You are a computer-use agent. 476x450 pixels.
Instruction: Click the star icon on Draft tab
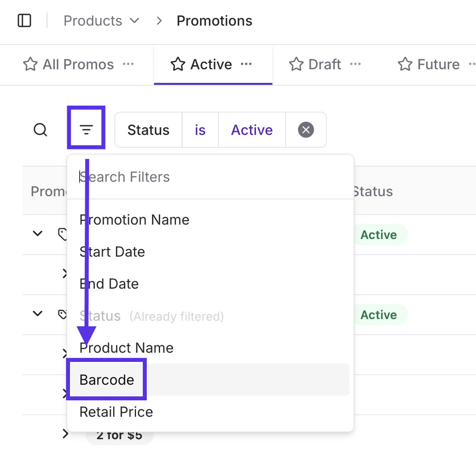pos(296,64)
